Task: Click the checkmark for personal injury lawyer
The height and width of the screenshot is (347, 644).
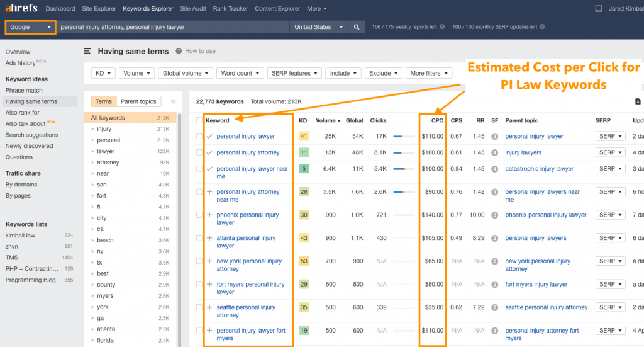Action: click(x=209, y=136)
